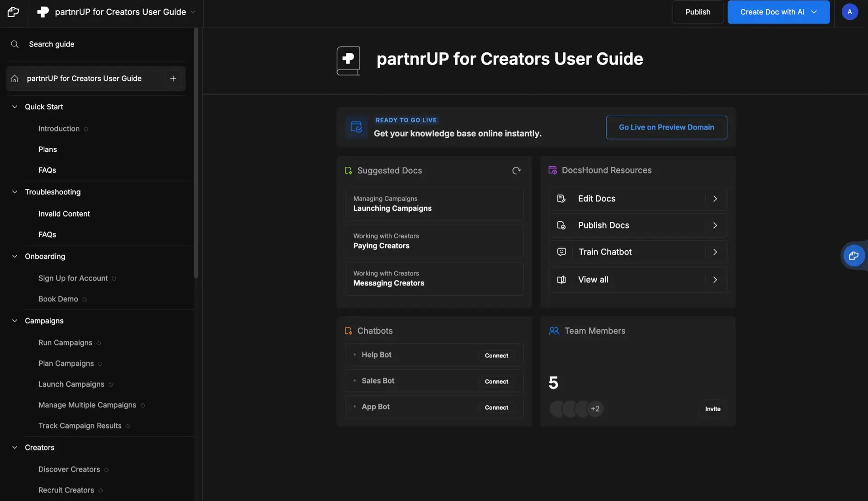
Task: Click the DocsHound Resources header icon
Action: [x=552, y=170]
